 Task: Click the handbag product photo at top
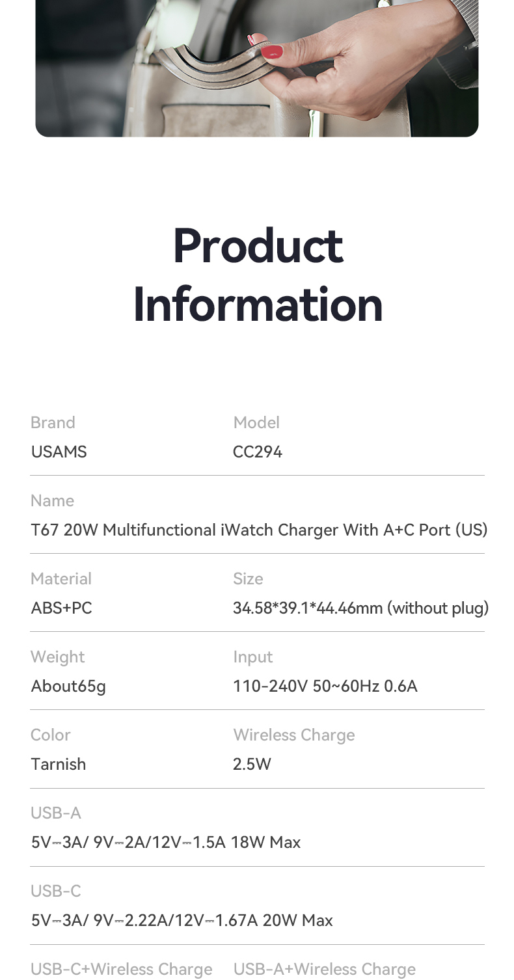[257, 68]
